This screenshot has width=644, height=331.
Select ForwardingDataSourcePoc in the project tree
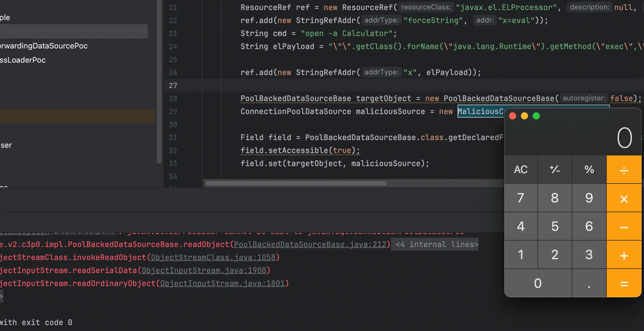click(x=44, y=46)
